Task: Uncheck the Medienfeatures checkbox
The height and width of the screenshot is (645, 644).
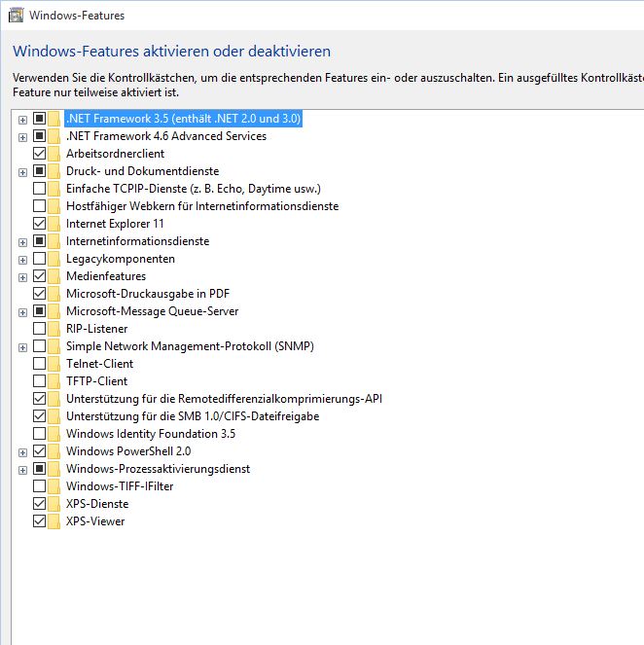Action: [x=40, y=275]
